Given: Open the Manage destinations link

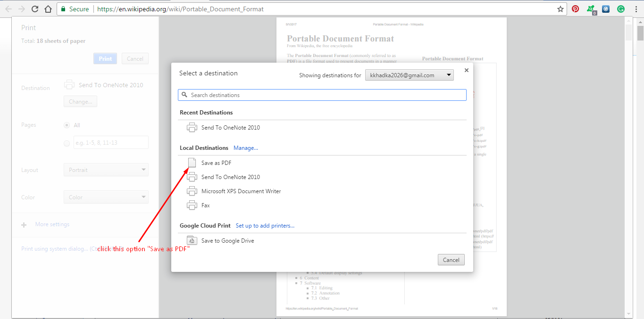Looking at the screenshot, I should click(x=245, y=147).
